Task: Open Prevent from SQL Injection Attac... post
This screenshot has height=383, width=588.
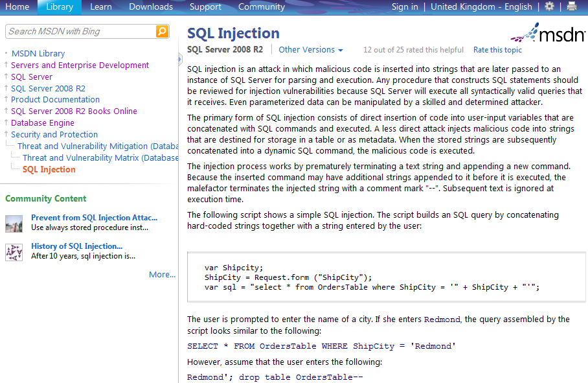Action: coord(94,218)
